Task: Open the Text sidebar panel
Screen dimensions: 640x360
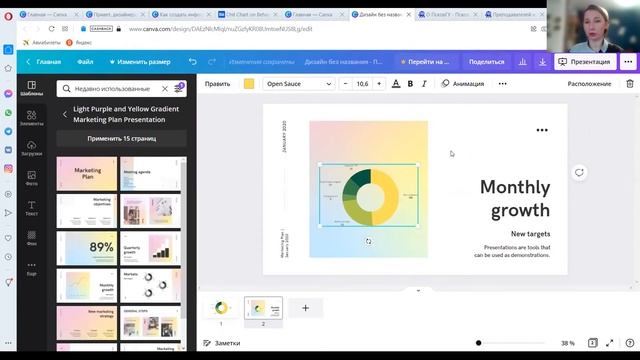Action: tap(31, 208)
